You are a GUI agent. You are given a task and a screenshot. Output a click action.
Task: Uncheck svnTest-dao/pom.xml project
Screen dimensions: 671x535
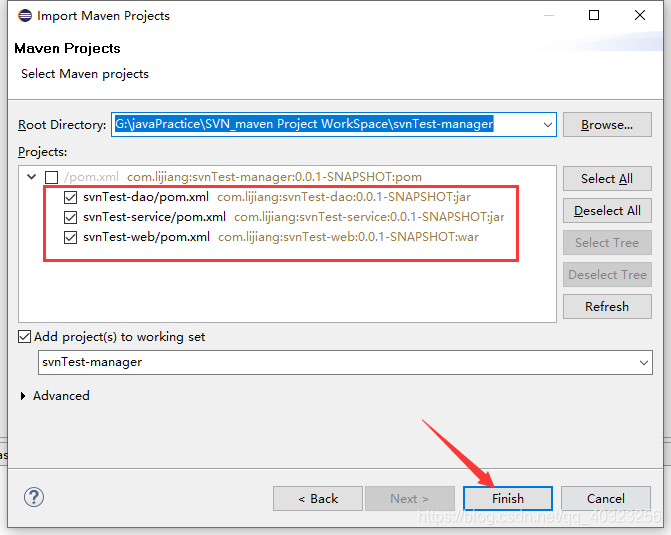point(70,197)
